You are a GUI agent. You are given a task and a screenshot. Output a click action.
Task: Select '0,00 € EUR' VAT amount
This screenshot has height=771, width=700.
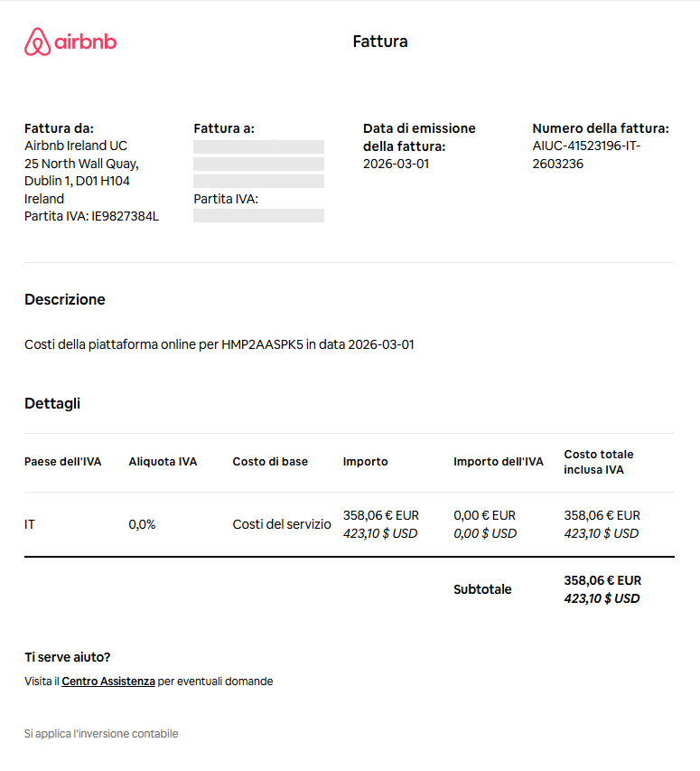click(x=484, y=515)
